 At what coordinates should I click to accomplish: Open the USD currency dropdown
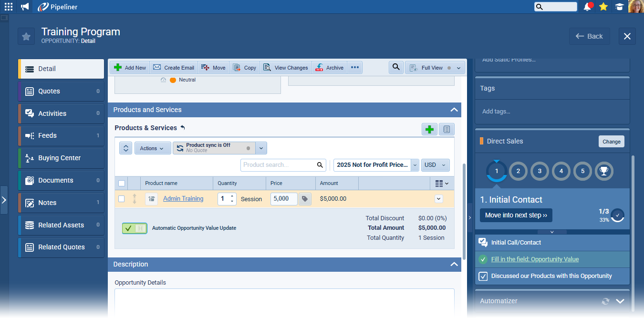[435, 165]
